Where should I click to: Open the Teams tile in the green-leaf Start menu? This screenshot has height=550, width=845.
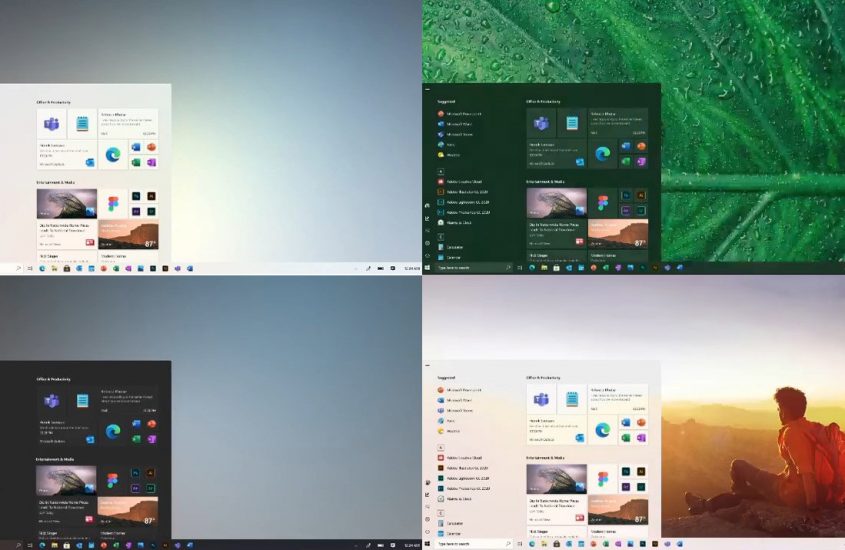point(541,123)
